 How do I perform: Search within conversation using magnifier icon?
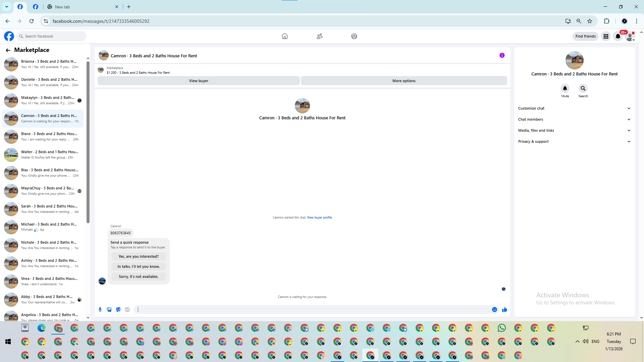click(x=583, y=88)
